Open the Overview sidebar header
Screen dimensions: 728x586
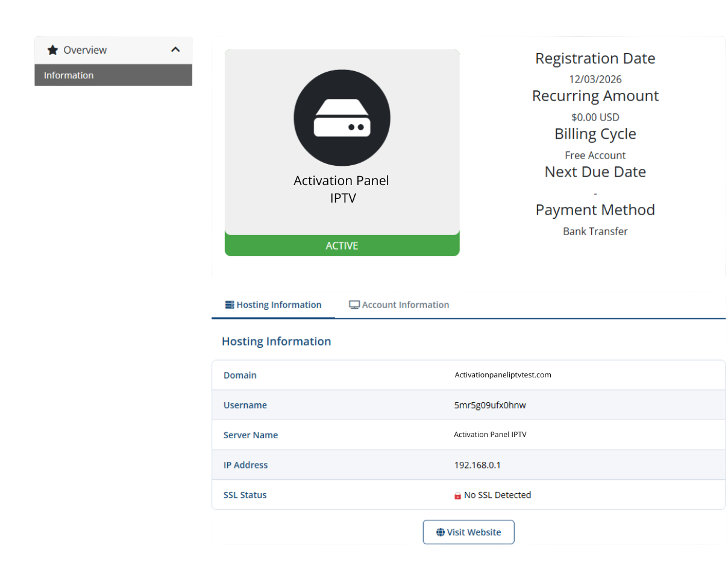[x=85, y=50]
